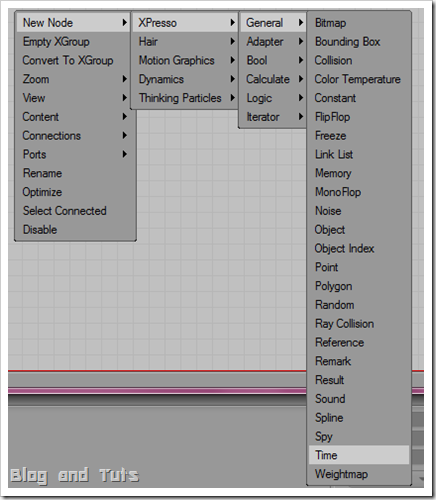
Task: Add a Spline node
Action: click(x=359, y=418)
